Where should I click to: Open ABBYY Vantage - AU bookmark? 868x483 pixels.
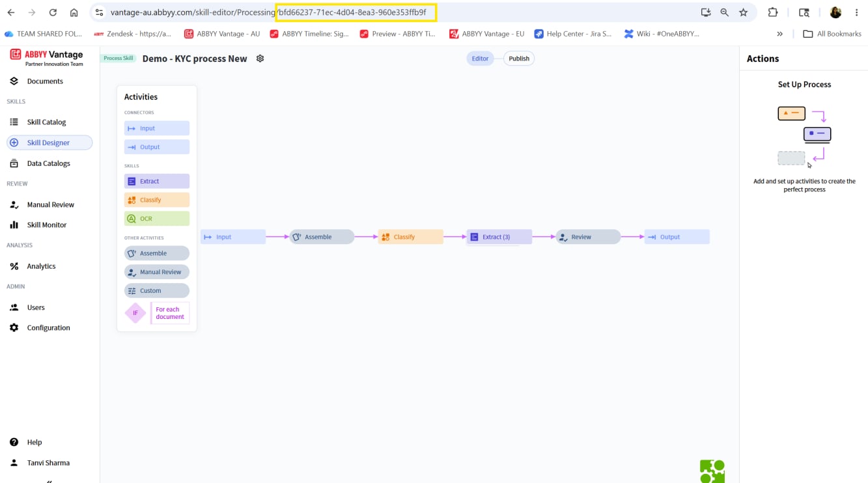[222, 34]
